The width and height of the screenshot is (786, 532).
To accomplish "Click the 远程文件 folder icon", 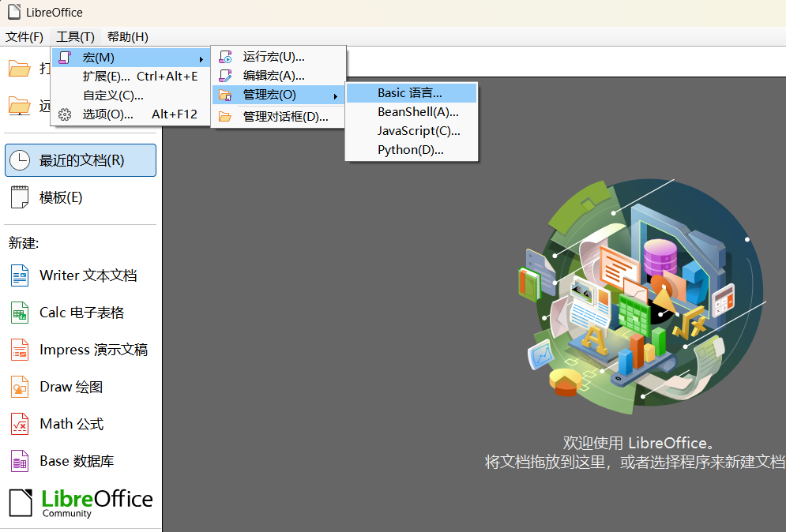I will pos(21,105).
